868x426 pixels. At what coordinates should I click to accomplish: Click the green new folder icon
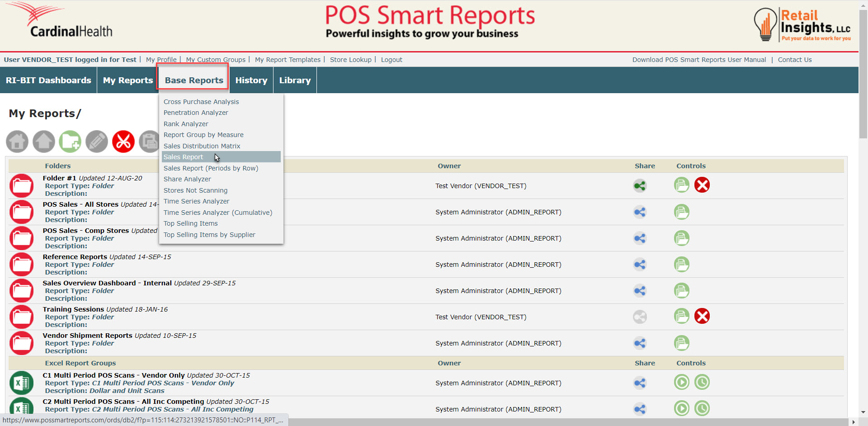70,142
